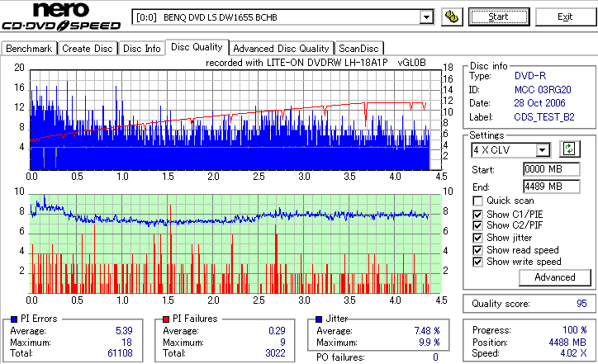Click the blue PI Errors legend square
The width and height of the screenshot is (598, 364).
point(14,319)
